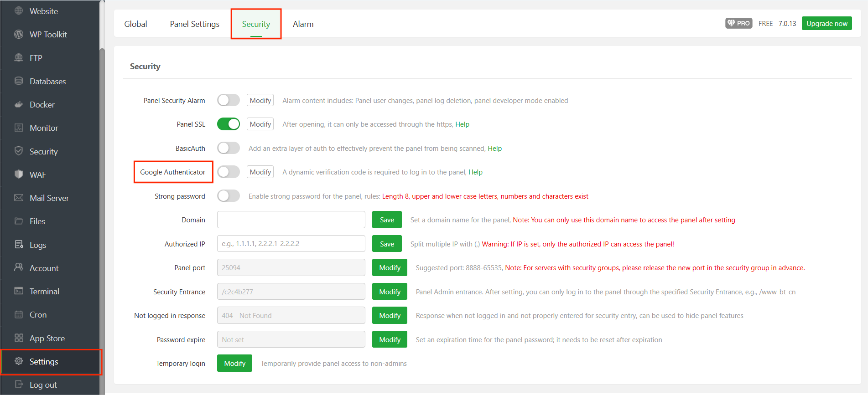Image resolution: width=868 pixels, height=395 pixels.
Task: Switch to the Alarm tab
Action: 303,24
